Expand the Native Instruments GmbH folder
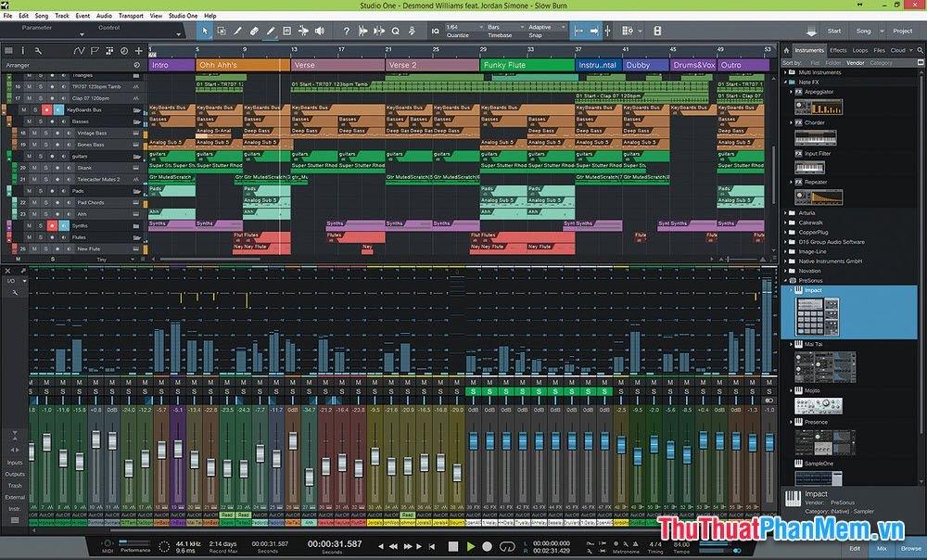 (x=785, y=261)
